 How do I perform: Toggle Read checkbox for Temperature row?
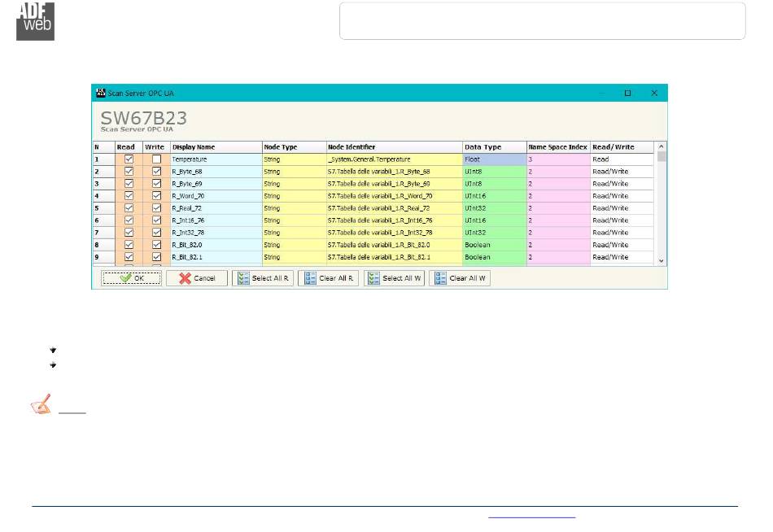tap(129, 159)
